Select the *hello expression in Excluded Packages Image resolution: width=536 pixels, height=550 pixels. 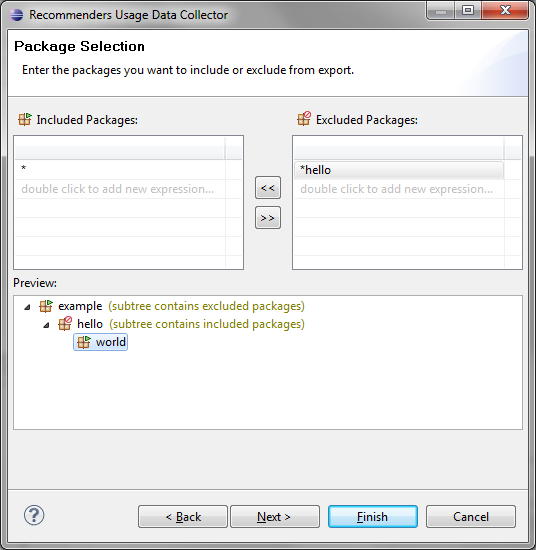[399, 170]
